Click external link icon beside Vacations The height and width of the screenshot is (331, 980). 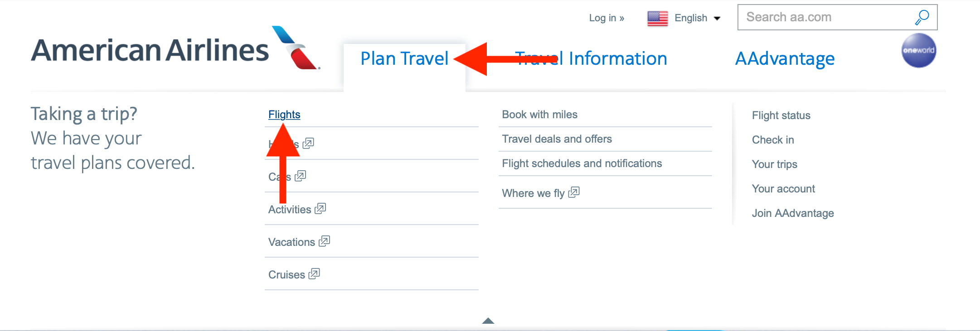[x=324, y=241]
